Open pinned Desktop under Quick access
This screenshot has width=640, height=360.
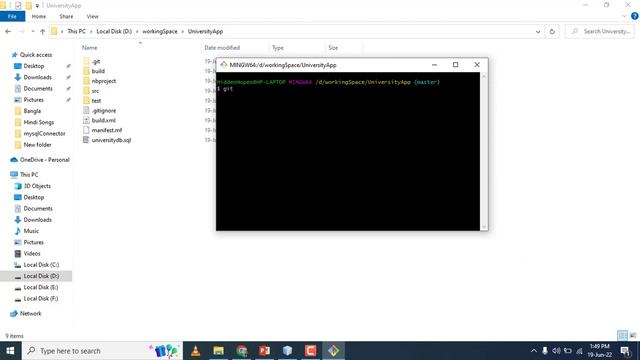tap(33, 66)
